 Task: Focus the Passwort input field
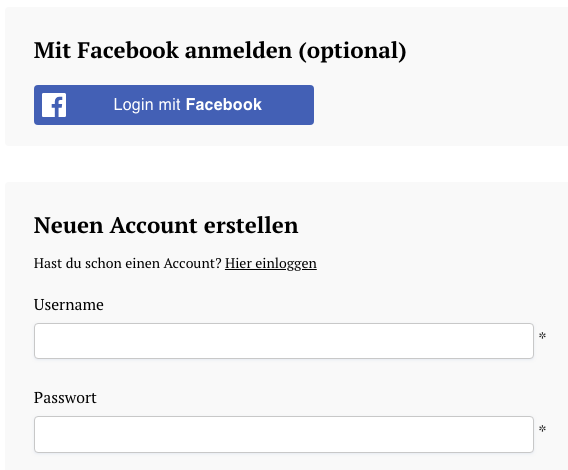pyautogui.click(x=284, y=434)
